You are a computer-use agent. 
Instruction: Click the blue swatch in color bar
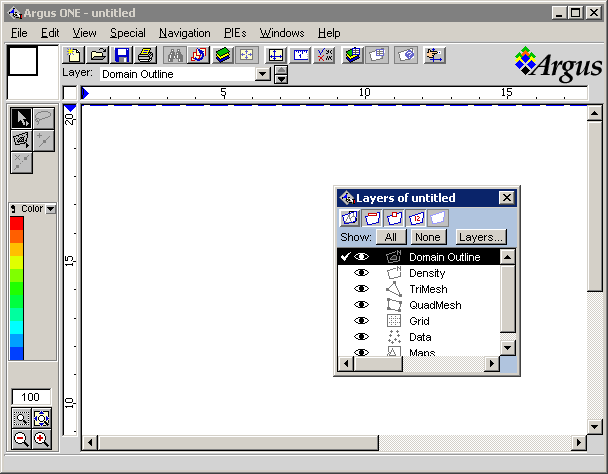[x=17, y=353]
